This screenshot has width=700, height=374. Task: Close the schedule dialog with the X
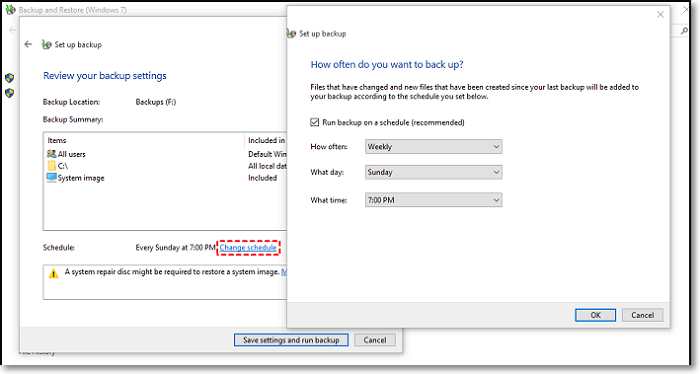click(x=660, y=14)
